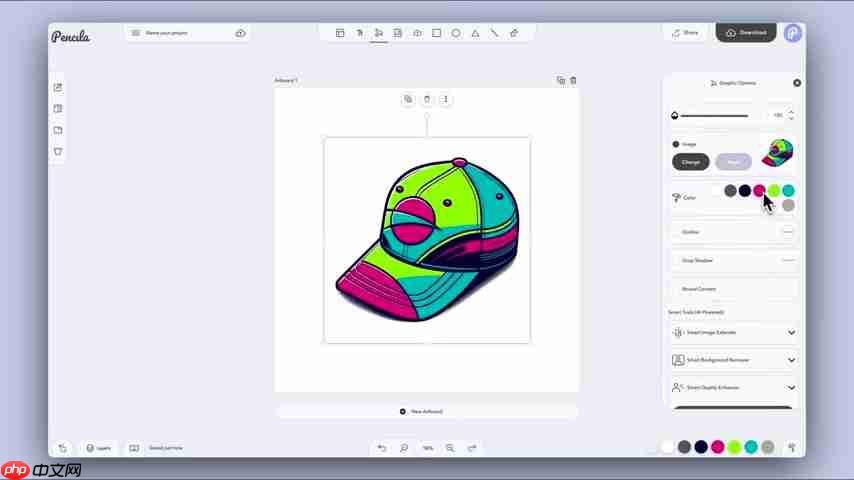Click the Download button
854x480 pixels.
pos(746,33)
